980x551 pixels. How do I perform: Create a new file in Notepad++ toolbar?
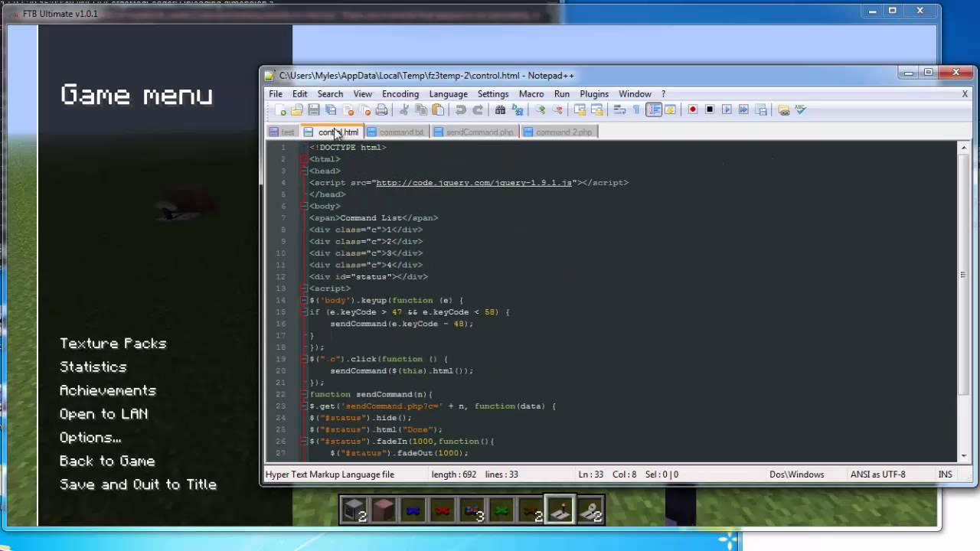(279, 109)
